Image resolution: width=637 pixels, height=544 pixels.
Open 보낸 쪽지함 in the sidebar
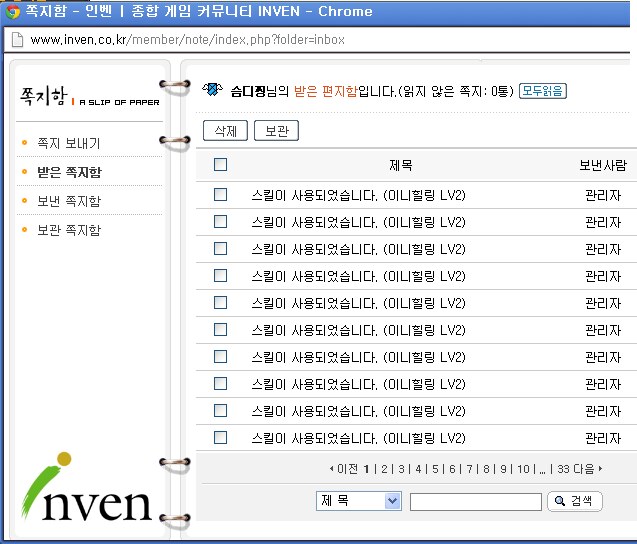pyautogui.click(x=69, y=201)
